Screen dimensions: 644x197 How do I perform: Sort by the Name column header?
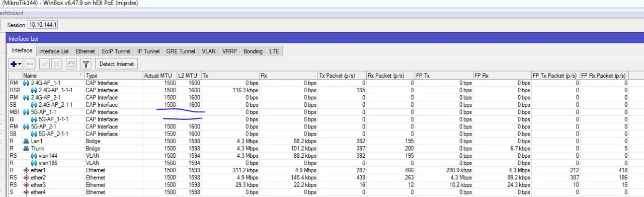click(53, 76)
